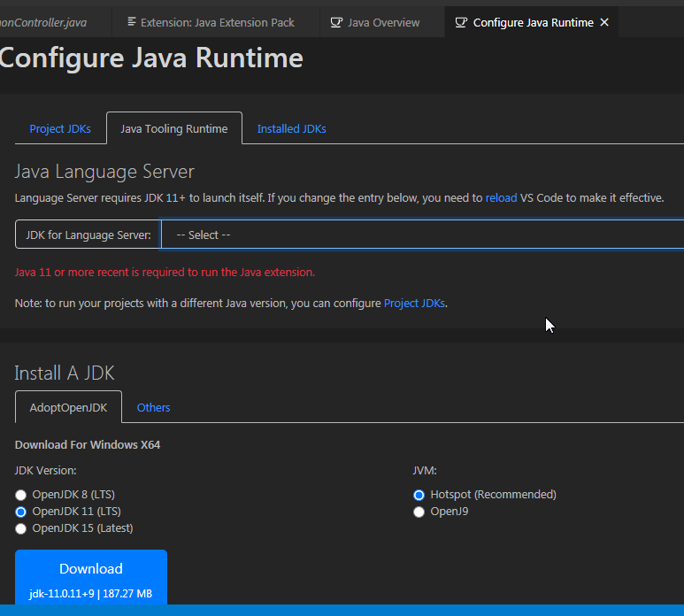Click the coffee cup icon on Configure Java Runtime tab
This screenshot has height=616, width=684.
pyautogui.click(x=461, y=22)
